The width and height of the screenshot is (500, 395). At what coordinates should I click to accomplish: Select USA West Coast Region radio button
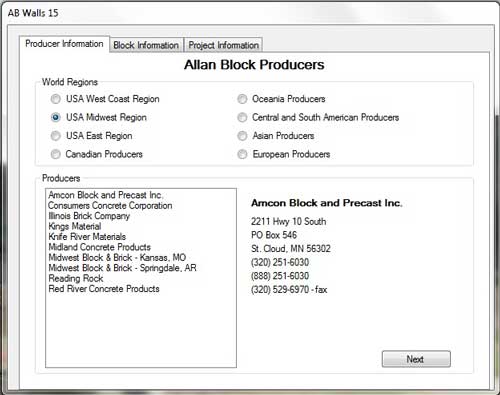[x=56, y=99]
